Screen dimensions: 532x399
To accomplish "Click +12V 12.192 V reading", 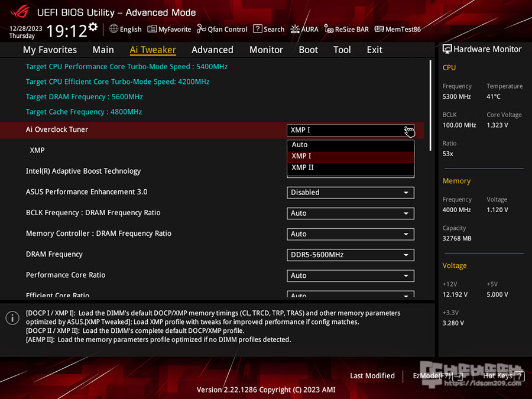I will [x=455, y=294].
